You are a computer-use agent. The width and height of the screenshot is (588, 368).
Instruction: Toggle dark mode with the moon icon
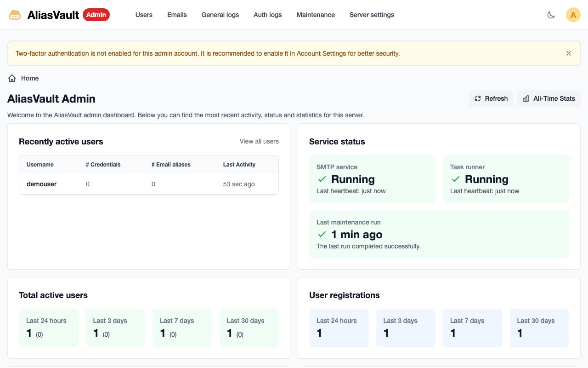(551, 15)
